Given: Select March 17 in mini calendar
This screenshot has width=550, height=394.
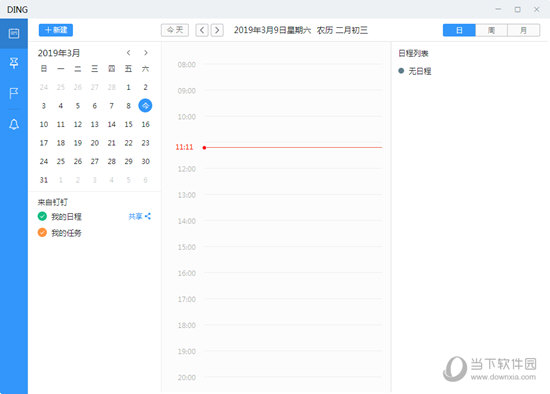Looking at the screenshot, I should [x=43, y=143].
